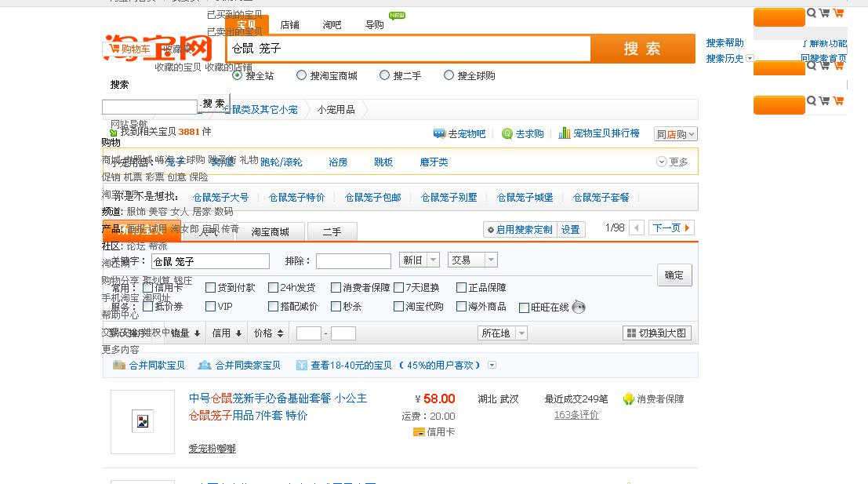The image size is (868, 484).
Task: Tick the 24h发货 checkbox
Action: coord(273,287)
